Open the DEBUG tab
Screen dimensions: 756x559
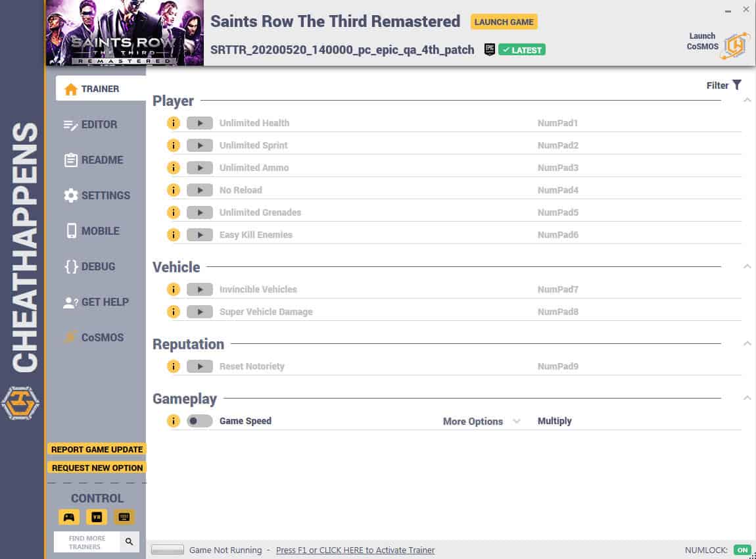pos(90,267)
